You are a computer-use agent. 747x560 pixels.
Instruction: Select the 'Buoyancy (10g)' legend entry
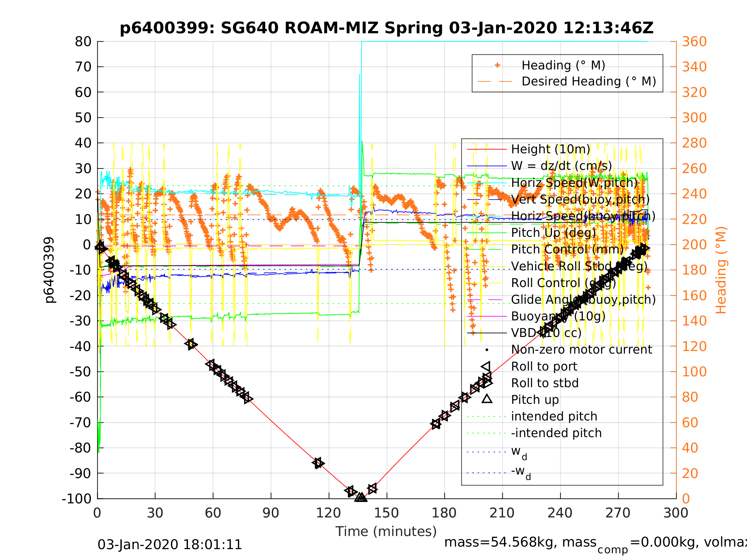pos(558,316)
